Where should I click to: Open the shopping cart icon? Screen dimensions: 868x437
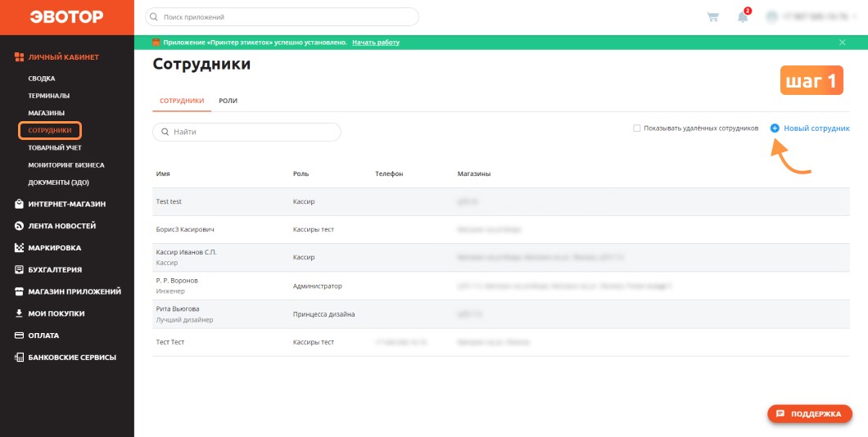[x=712, y=16]
